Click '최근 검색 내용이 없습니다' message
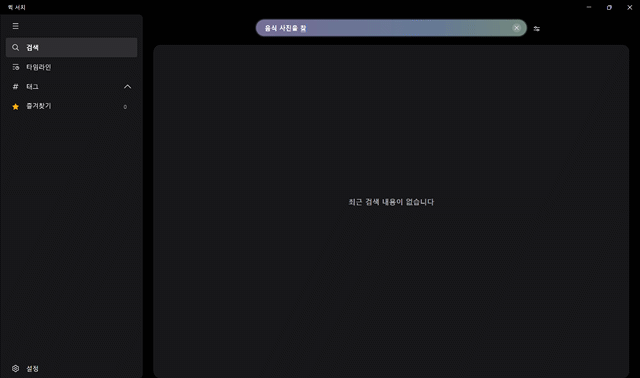 pos(391,202)
